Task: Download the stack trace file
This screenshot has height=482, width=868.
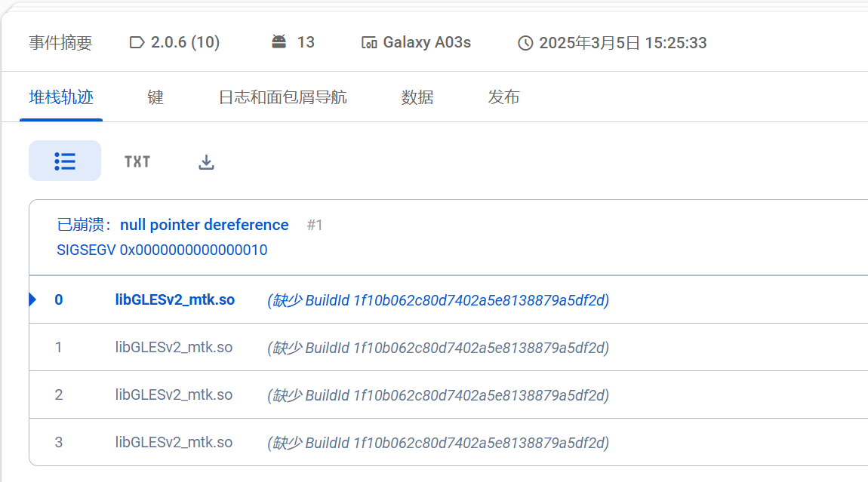Action: [x=207, y=162]
